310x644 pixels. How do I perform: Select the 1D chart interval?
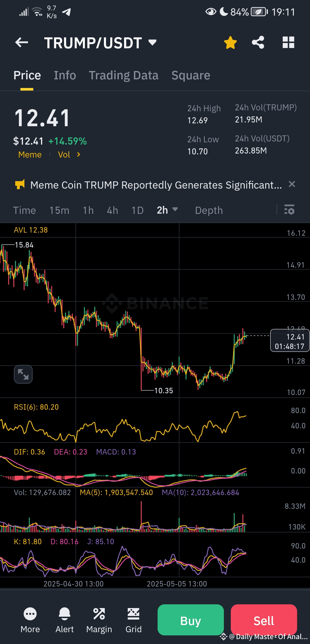[137, 210]
